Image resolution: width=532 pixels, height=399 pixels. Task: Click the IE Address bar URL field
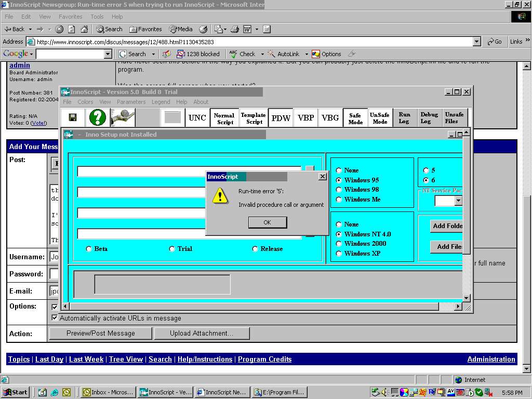[x=249, y=42]
